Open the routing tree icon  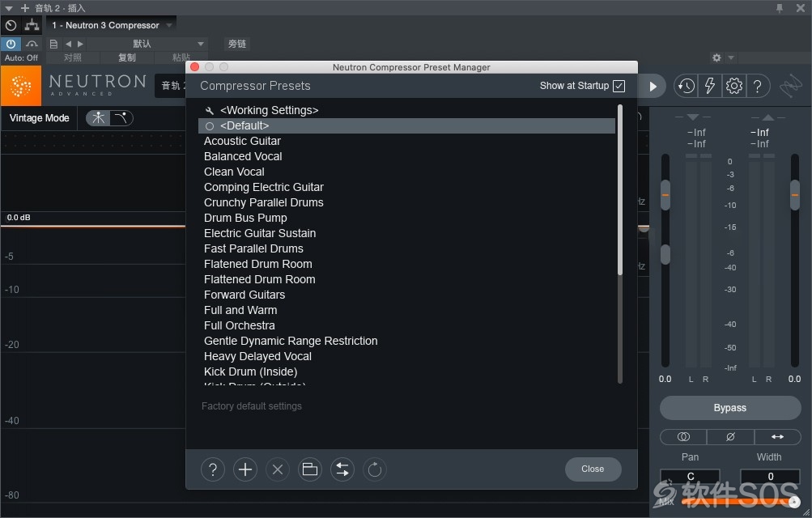click(x=32, y=25)
